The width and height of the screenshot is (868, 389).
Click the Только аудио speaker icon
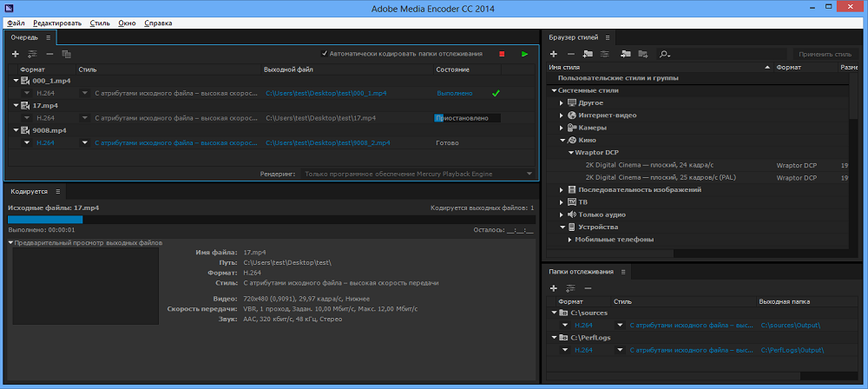click(572, 214)
